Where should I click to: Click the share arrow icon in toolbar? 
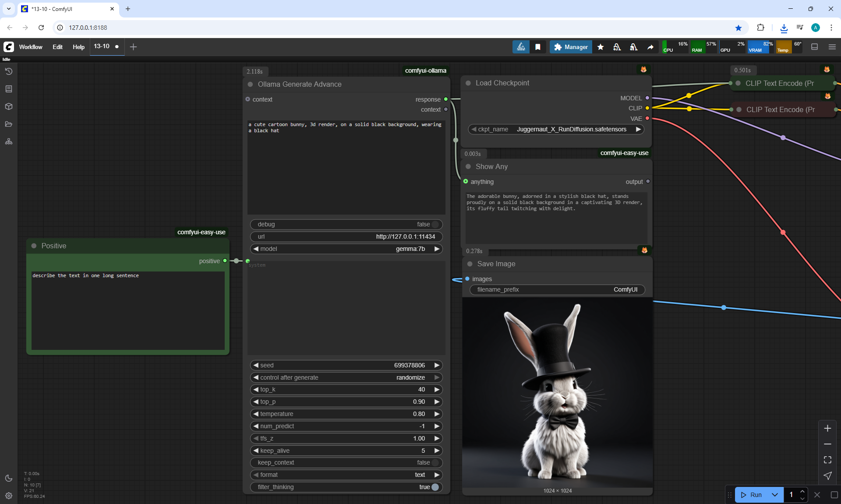(x=650, y=47)
